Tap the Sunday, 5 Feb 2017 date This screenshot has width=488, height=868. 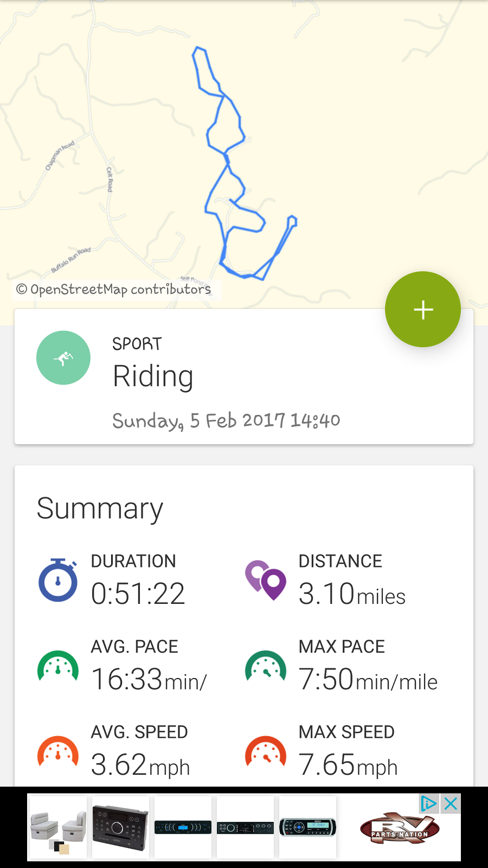click(x=226, y=420)
